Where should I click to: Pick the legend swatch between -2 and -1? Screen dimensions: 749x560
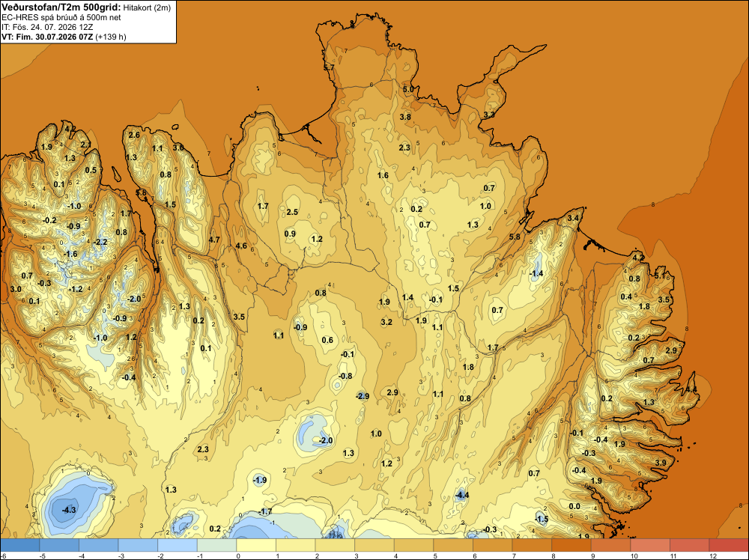point(178,545)
